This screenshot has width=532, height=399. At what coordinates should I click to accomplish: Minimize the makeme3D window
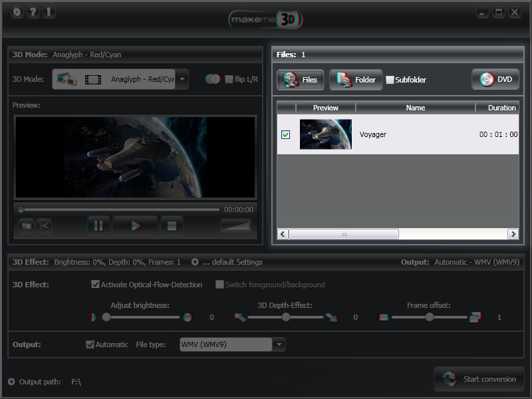482,13
